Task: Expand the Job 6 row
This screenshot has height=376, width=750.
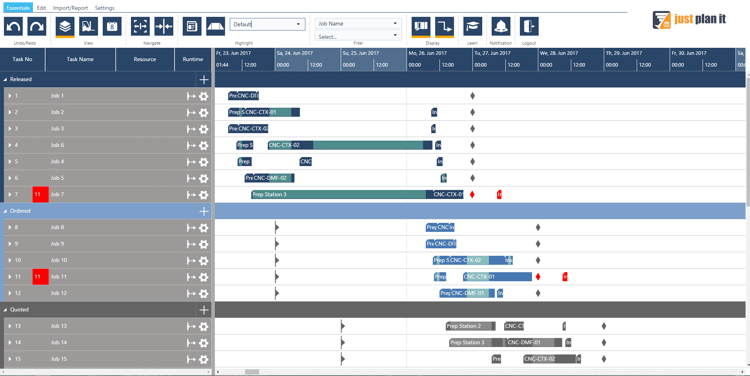Action: pos(10,145)
